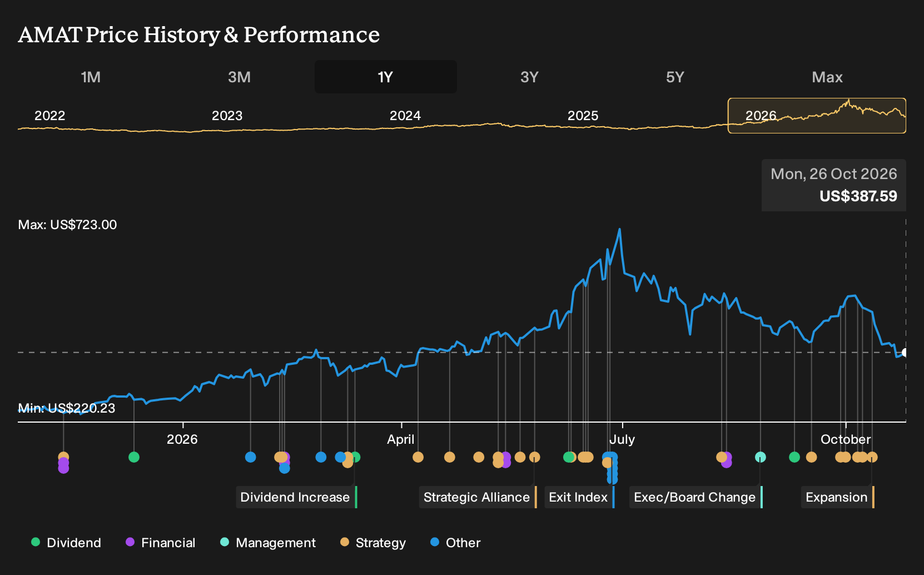Toggle the Strategy legend filter

(373, 543)
